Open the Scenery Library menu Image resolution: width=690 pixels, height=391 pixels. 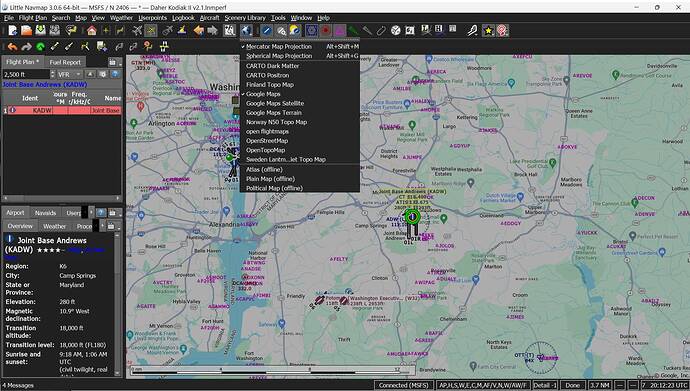[x=245, y=18]
